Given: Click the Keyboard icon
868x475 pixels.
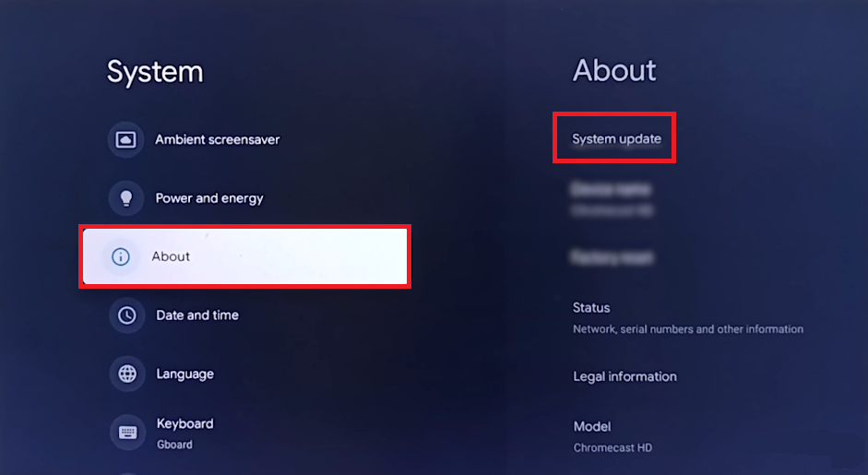Looking at the screenshot, I should coord(126,433).
